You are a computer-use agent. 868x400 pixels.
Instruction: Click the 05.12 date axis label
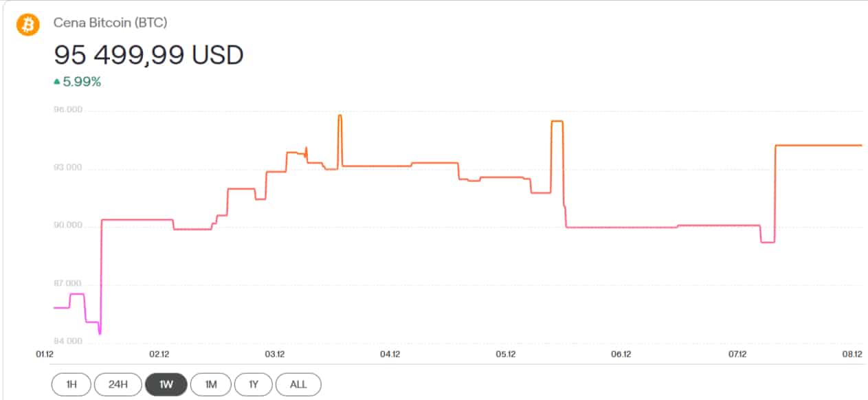(505, 354)
